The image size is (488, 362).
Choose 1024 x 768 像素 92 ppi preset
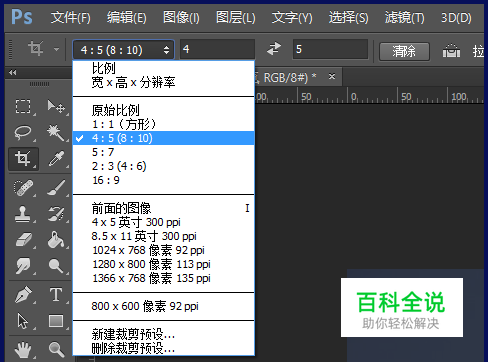tap(163, 250)
